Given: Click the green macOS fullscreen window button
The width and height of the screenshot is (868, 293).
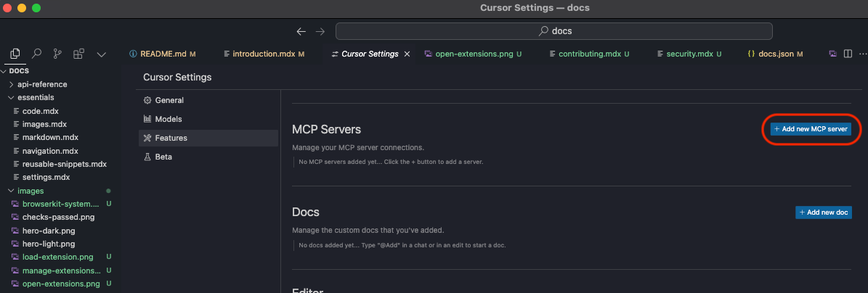Looking at the screenshot, I should pyautogui.click(x=36, y=8).
